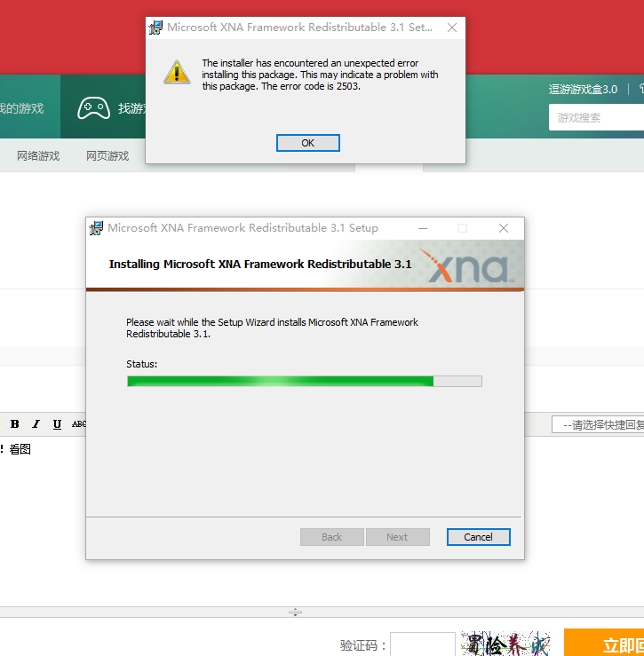Close the error 2503 dialog
This screenshot has height=656, width=644.
click(x=452, y=28)
